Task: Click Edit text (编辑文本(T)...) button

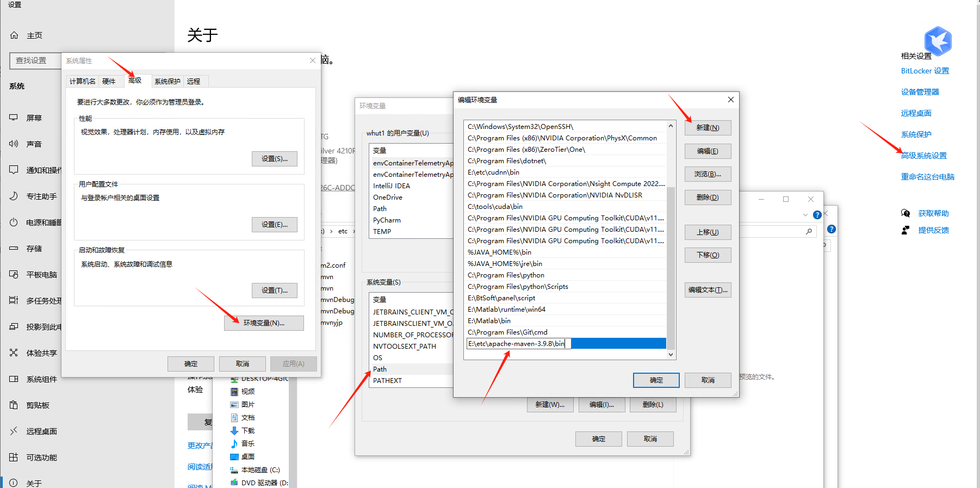Action: tap(708, 290)
